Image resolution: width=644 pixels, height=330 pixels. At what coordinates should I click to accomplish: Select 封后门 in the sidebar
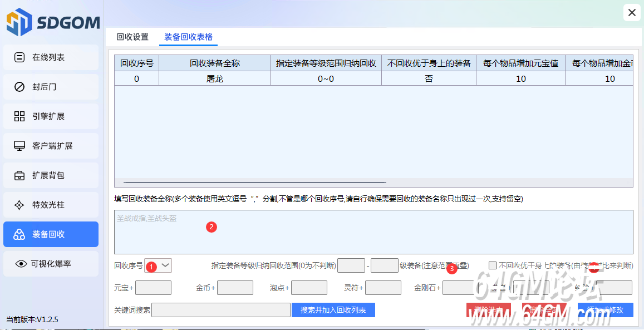click(x=51, y=87)
